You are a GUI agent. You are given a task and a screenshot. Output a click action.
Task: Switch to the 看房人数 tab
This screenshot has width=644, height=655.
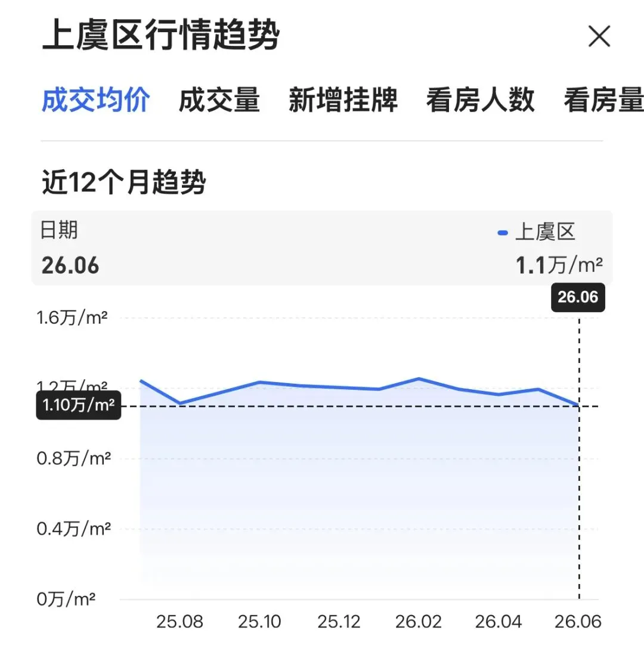click(480, 100)
